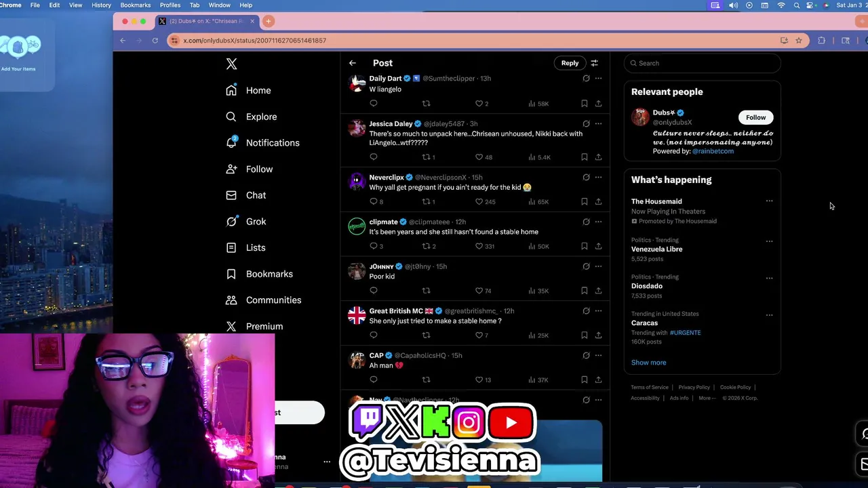This screenshot has height=488, width=868.
Task: Open more options on Jessica Daley's reply
Action: coord(598,124)
